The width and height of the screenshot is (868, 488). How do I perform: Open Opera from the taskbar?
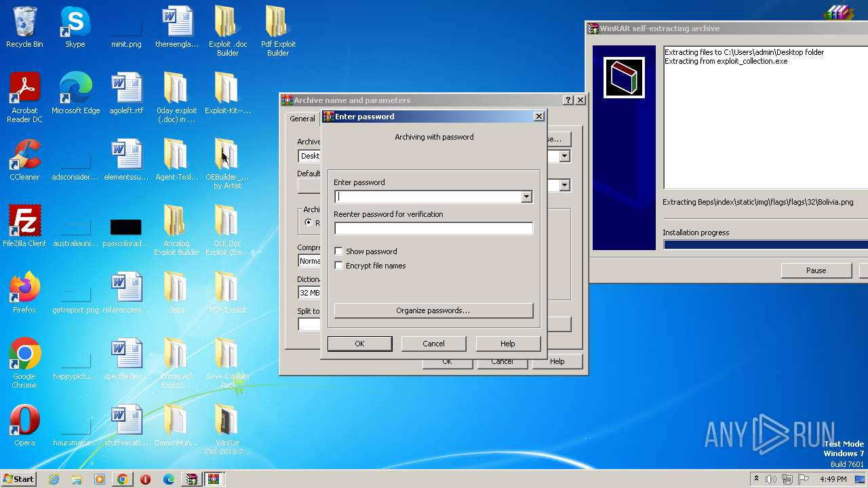pyautogui.click(x=146, y=479)
